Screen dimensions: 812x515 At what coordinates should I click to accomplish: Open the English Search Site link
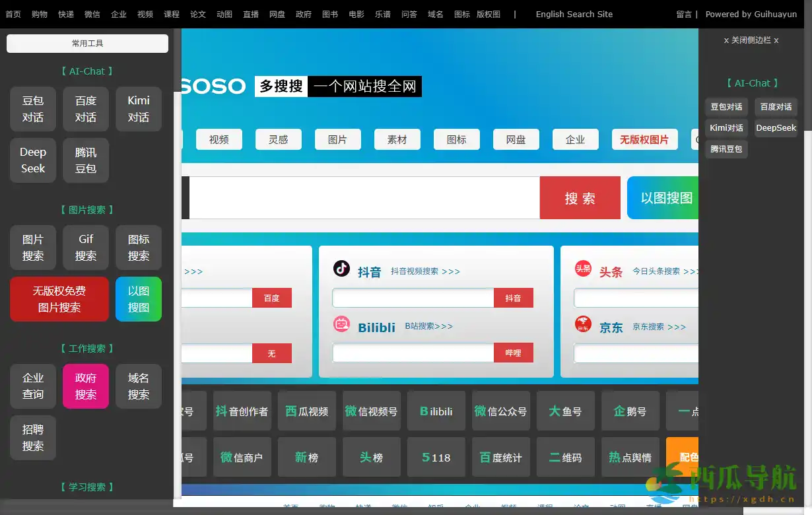(574, 14)
